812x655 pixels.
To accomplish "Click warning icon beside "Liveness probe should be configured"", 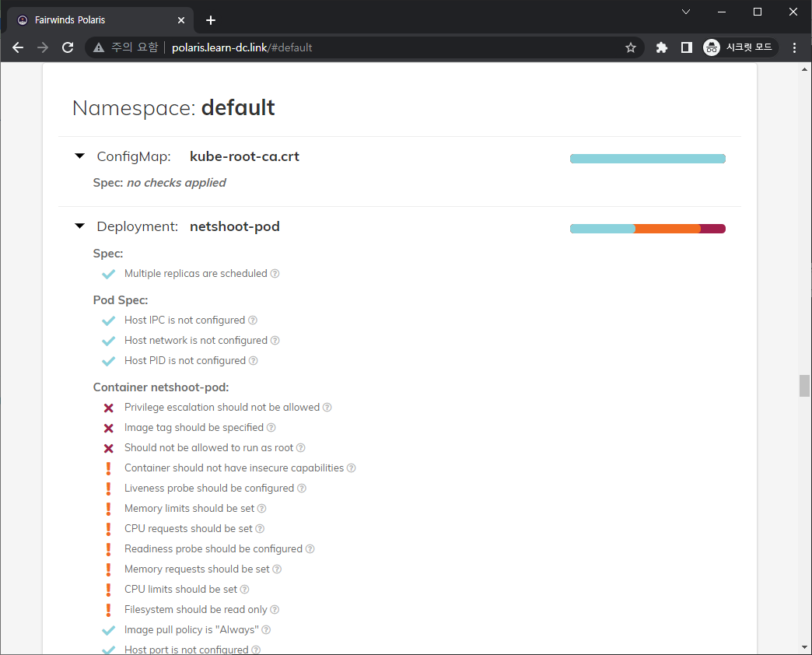I will click(108, 488).
